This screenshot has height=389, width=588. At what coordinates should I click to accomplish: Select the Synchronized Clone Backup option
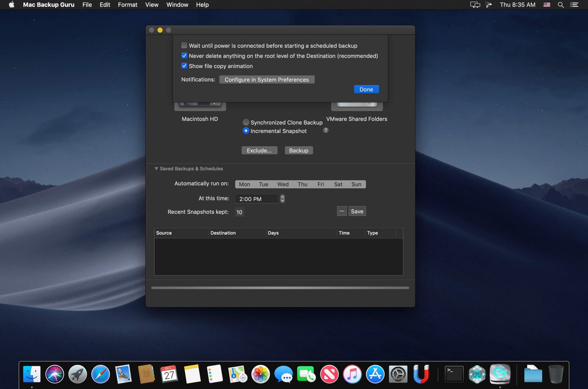[x=246, y=122]
